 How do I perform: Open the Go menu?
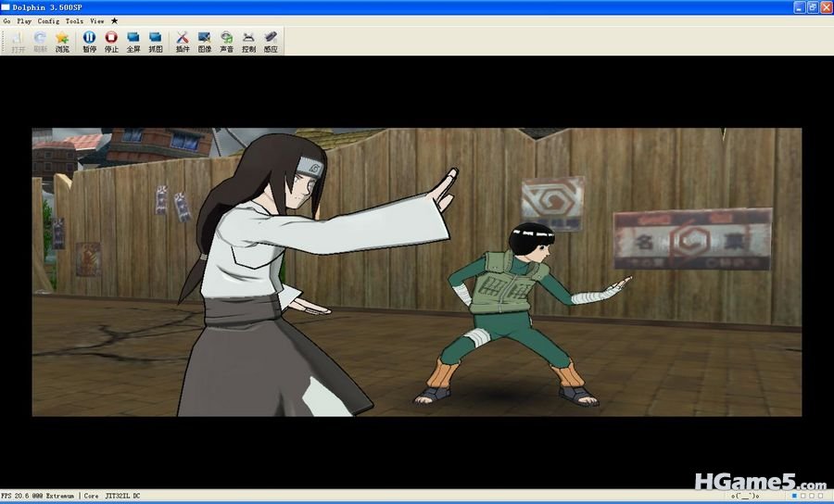[x=6, y=21]
